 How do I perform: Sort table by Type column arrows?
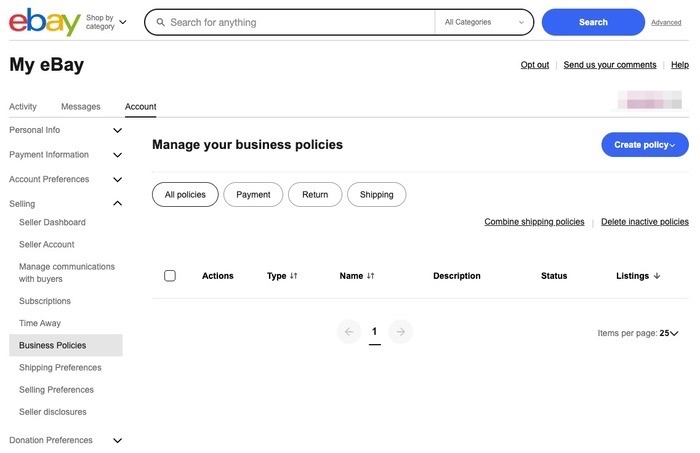coord(293,276)
